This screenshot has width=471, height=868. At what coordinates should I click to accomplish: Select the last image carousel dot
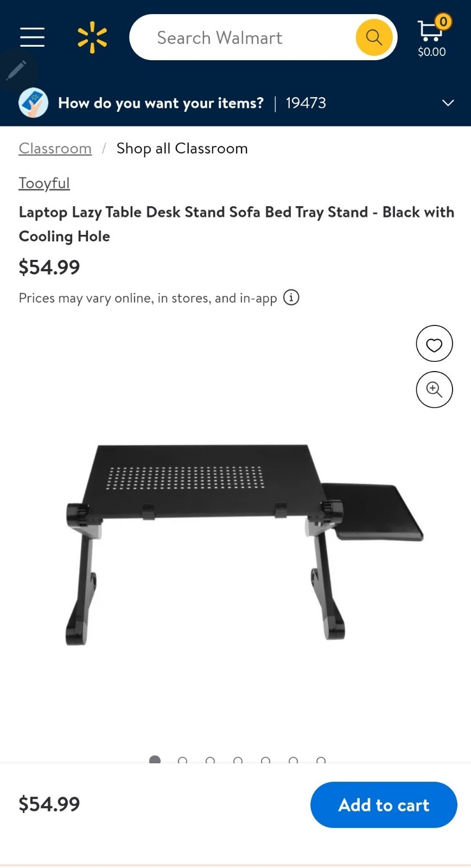[x=321, y=761]
